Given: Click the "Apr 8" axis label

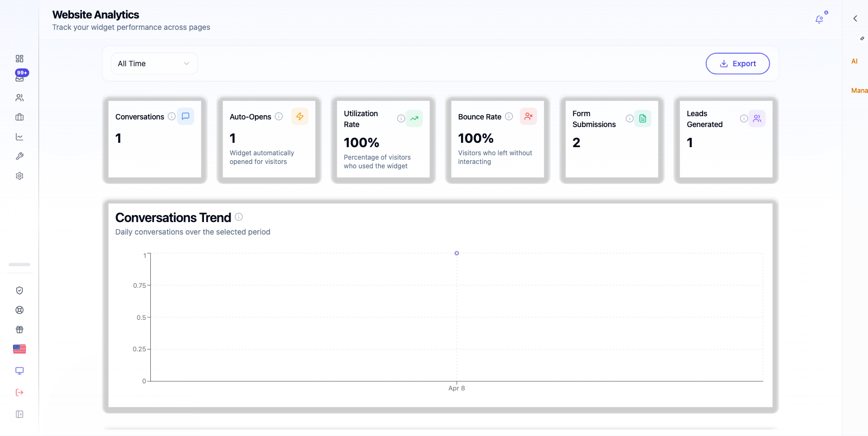Looking at the screenshot, I should coord(457,388).
